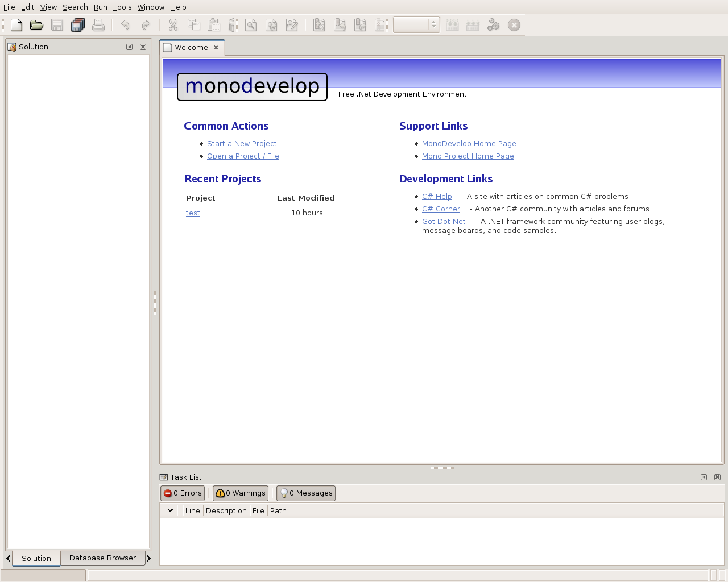
Task: Switch to the Database Browser tab
Action: (102, 558)
